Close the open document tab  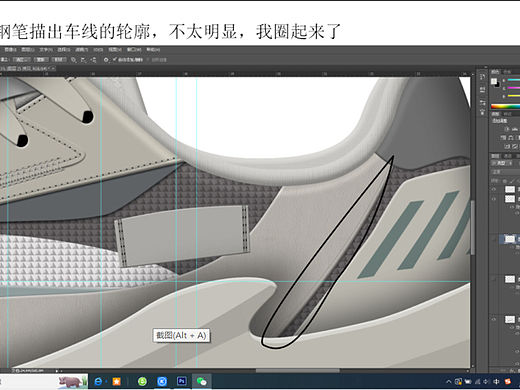(x=53, y=68)
